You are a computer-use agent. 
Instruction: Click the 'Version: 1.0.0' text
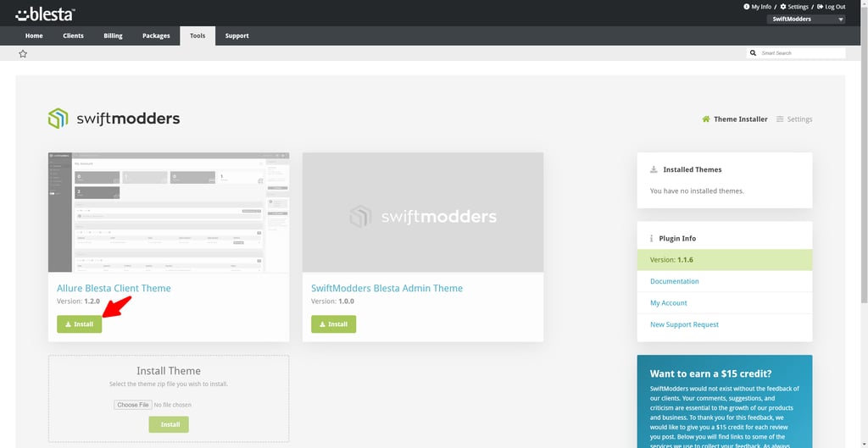(x=332, y=301)
